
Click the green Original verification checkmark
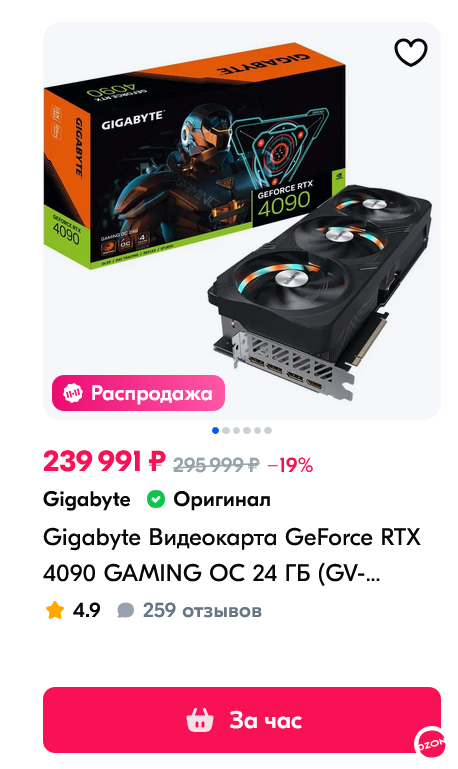click(156, 499)
